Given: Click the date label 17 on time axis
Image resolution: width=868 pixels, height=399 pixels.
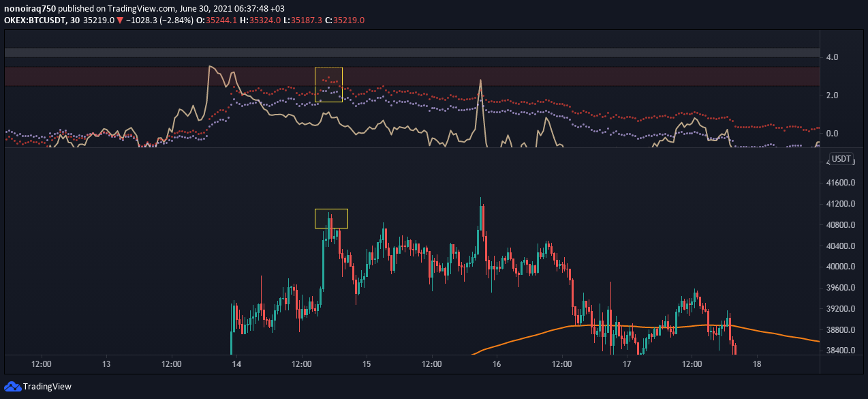Looking at the screenshot, I should pos(627,364).
